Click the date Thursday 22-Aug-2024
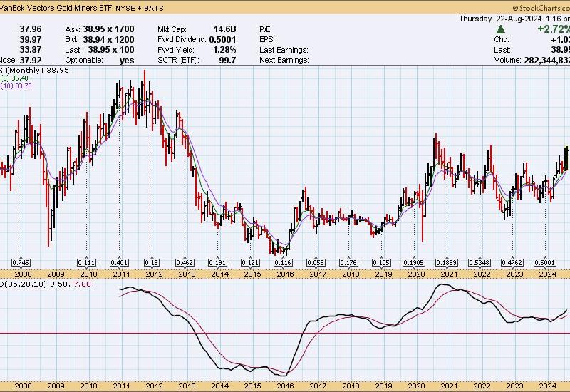Viewport: 570px width, 392px height. click(500, 19)
